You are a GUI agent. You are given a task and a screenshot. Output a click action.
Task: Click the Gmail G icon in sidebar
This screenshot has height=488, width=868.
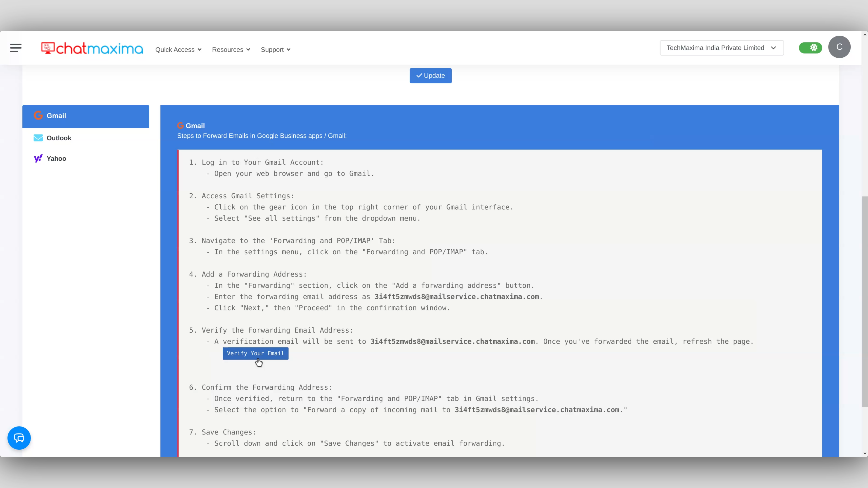(38, 115)
